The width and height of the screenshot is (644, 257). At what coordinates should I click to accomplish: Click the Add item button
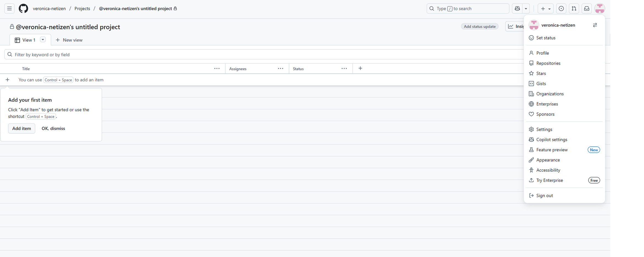click(21, 128)
